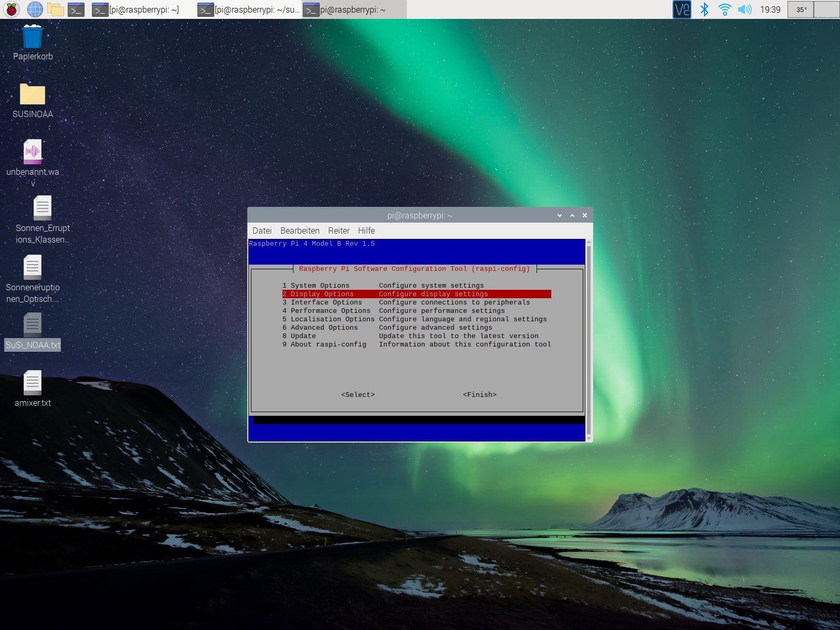Viewport: 840px width, 630px height.
Task: Select the Papierkorb trash icon
Action: (x=33, y=43)
